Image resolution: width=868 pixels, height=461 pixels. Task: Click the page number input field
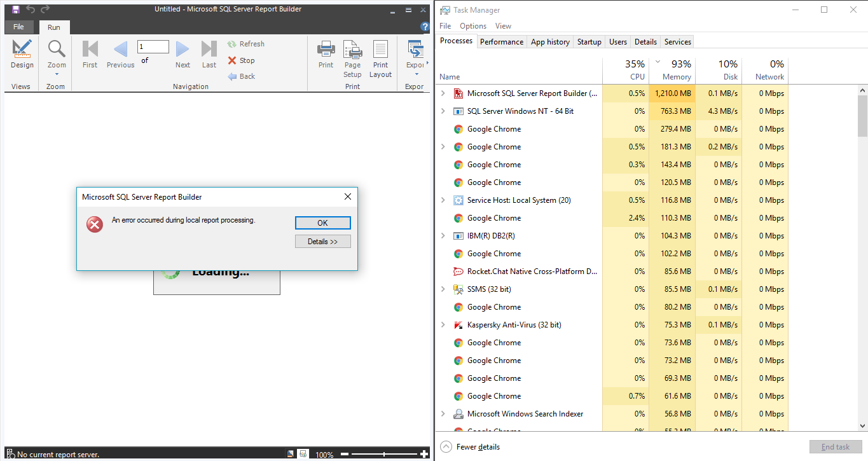pos(153,46)
